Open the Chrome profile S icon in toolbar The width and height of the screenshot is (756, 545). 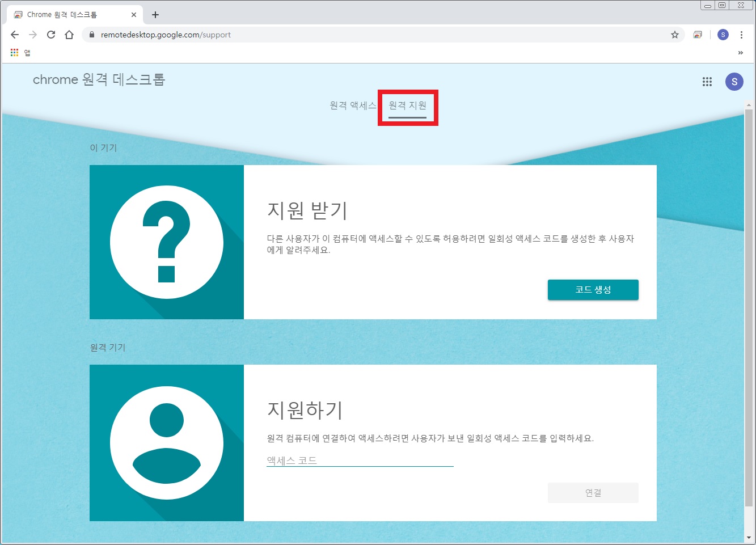[723, 35]
